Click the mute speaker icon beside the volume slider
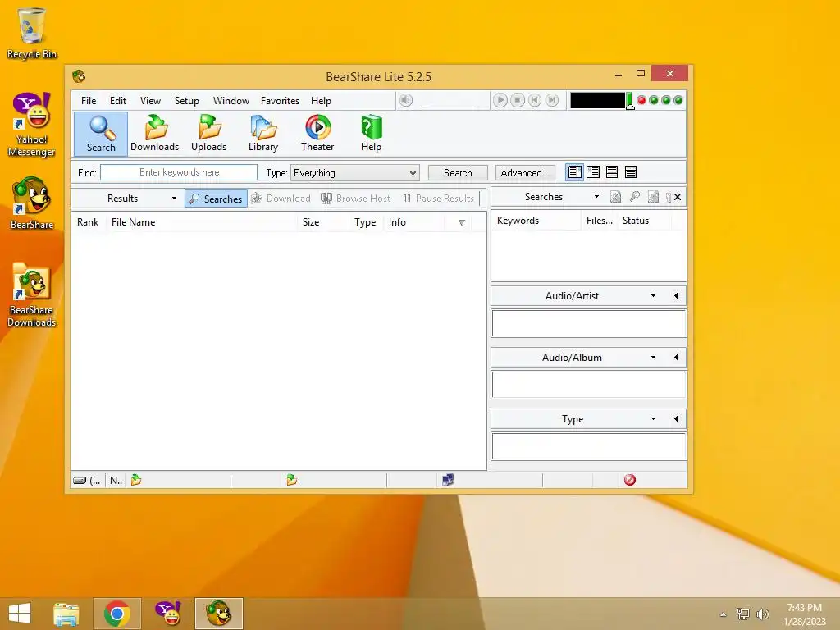Screen dimensions: 840x630 pyautogui.click(x=406, y=100)
